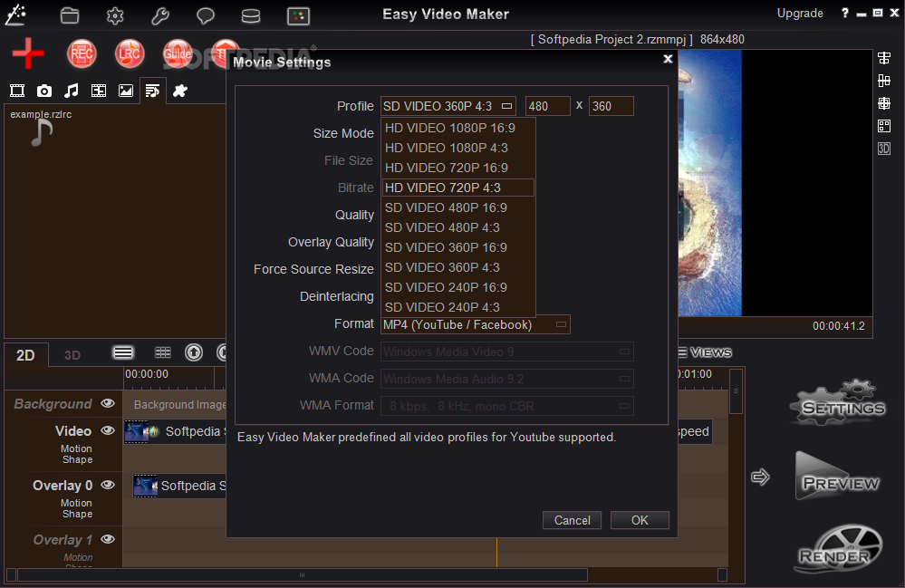905x588 pixels.
Task: Open the color palette screen icon
Action: [x=298, y=16]
